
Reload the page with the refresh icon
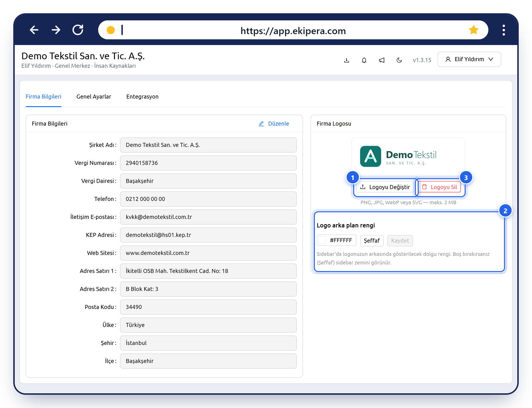click(x=78, y=30)
